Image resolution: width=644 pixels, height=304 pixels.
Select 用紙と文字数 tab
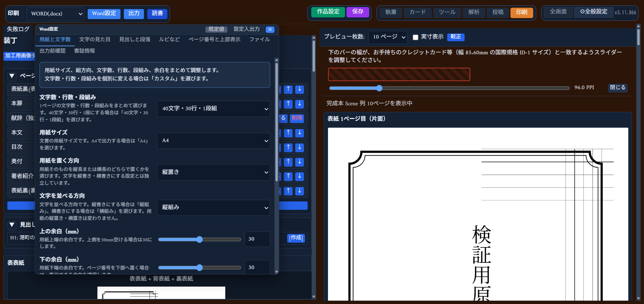(x=55, y=40)
